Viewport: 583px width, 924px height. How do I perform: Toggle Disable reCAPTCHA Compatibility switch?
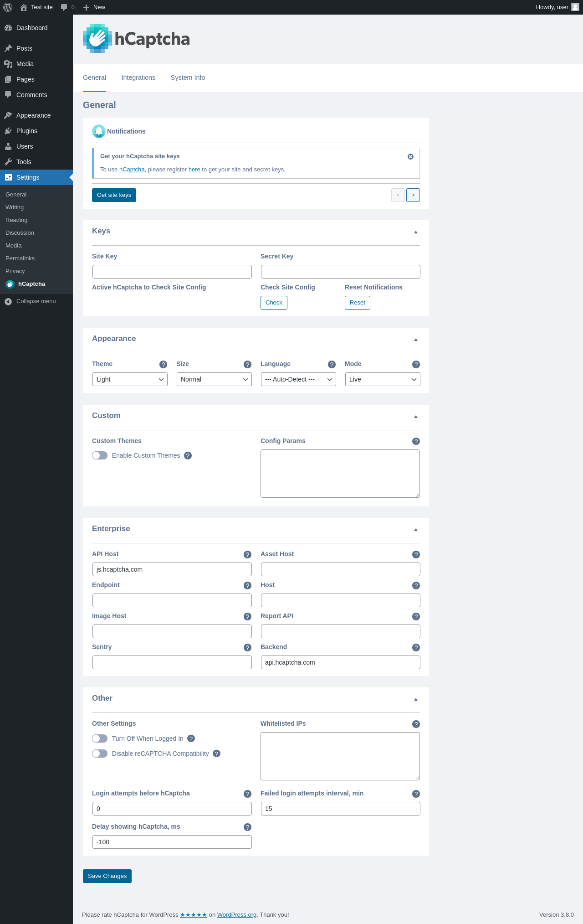coord(100,754)
